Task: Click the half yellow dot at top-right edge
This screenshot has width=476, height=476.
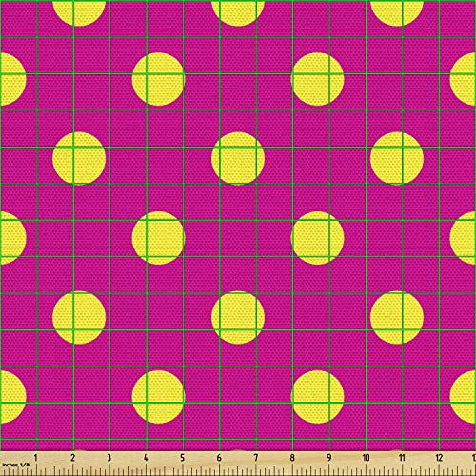Action: (x=397, y=13)
